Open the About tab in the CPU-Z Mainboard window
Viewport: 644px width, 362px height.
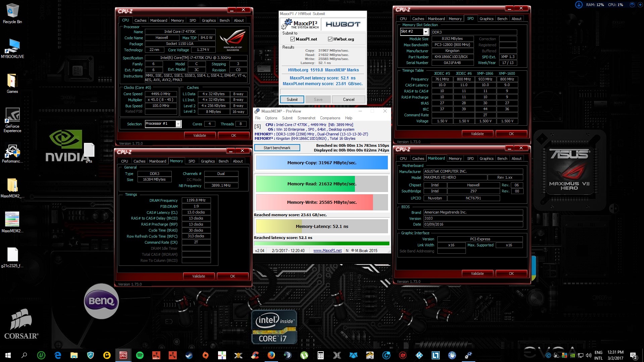click(x=517, y=159)
